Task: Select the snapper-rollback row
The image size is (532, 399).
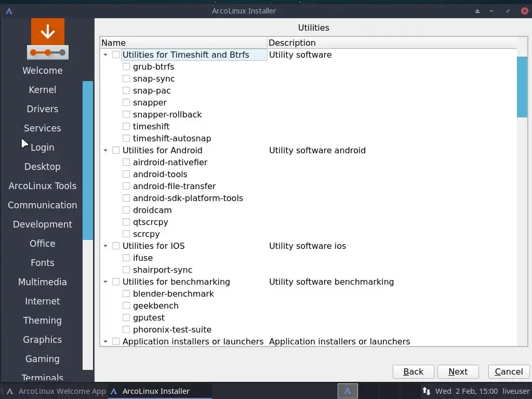Action: (167, 114)
